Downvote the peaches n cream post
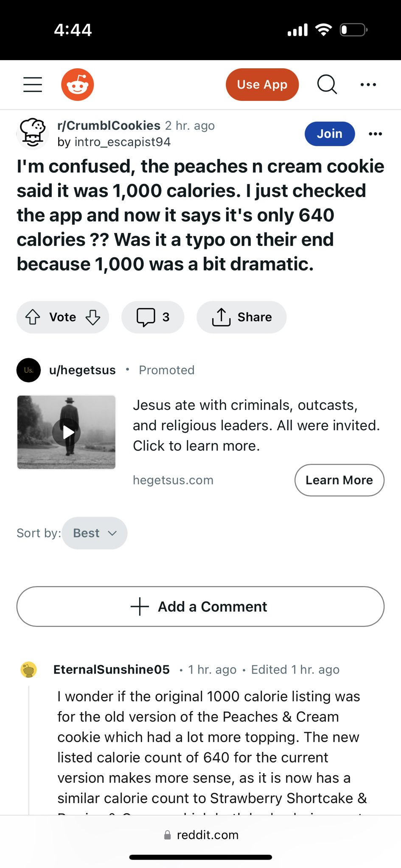401x868 pixels. (x=93, y=317)
